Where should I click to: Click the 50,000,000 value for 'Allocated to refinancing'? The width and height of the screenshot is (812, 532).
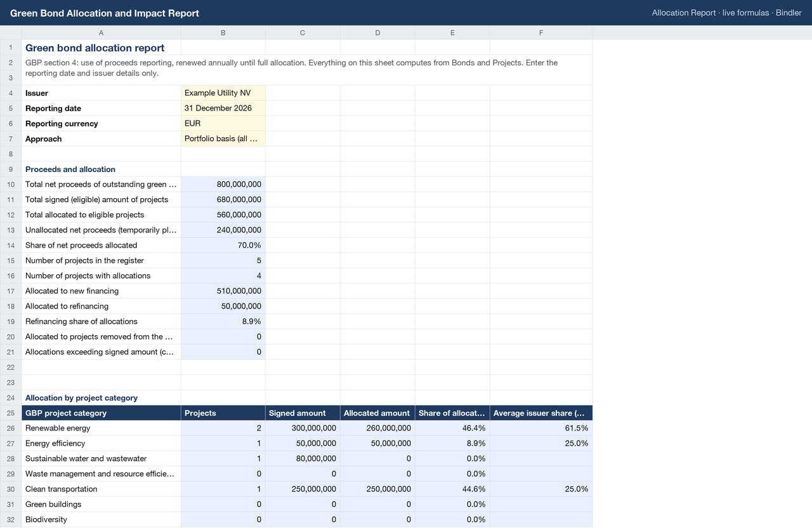223,307
